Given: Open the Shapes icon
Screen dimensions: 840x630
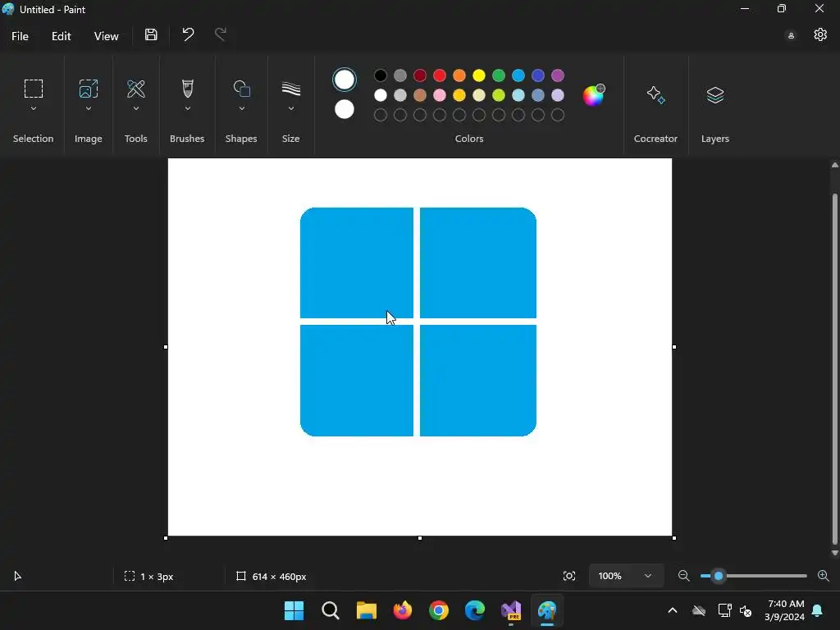Looking at the screenshot, I should [242, 89].
